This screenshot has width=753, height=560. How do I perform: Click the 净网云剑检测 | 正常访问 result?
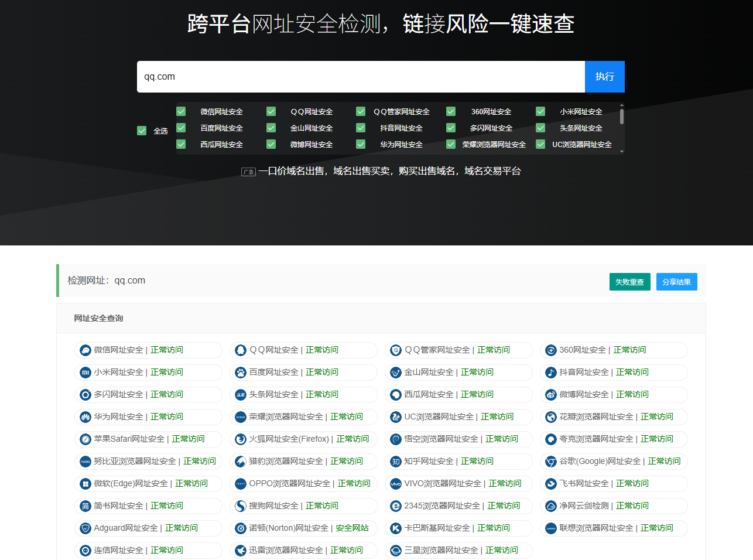coord(614,506)
